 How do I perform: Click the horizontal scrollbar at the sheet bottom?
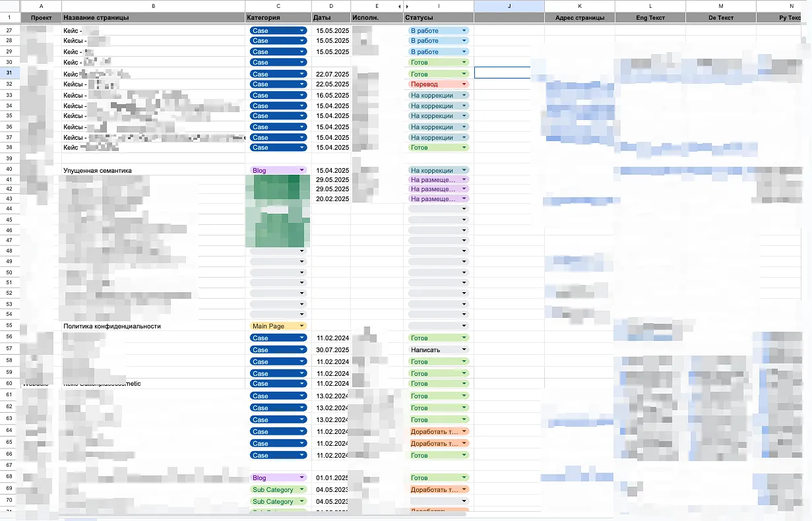[x=264, y=514]
